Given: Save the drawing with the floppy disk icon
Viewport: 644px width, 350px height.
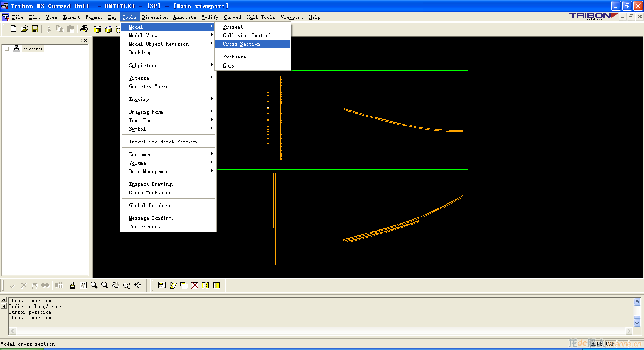Looking at the screenshot, I should click(x=35, y=29).
